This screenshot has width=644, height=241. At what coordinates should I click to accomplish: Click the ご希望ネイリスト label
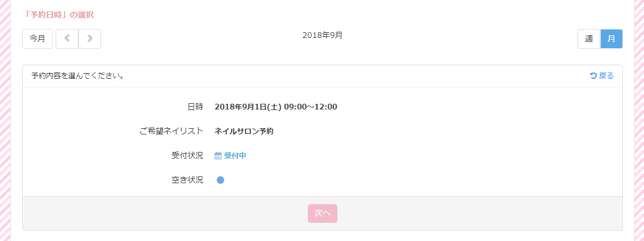click(x=171, y=131)
